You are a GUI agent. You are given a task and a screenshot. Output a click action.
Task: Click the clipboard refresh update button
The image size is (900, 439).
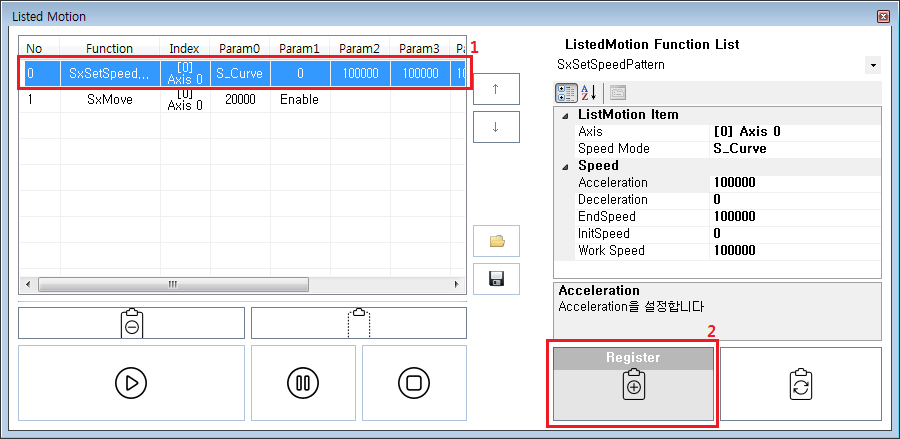[x=800, y=385]
